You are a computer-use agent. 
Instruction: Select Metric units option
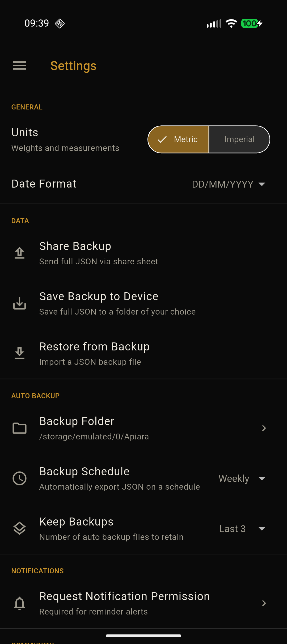179,139
